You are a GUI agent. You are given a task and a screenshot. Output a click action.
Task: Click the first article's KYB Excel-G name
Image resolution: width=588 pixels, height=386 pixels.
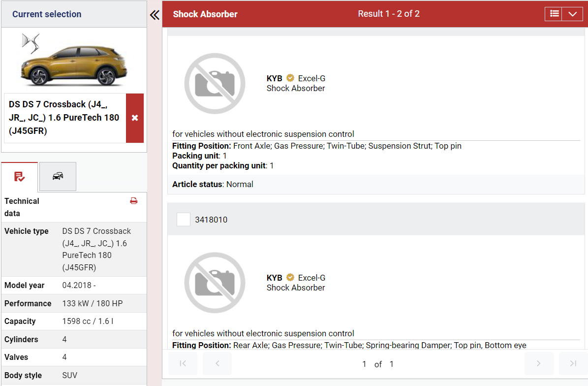click(296, 78)
